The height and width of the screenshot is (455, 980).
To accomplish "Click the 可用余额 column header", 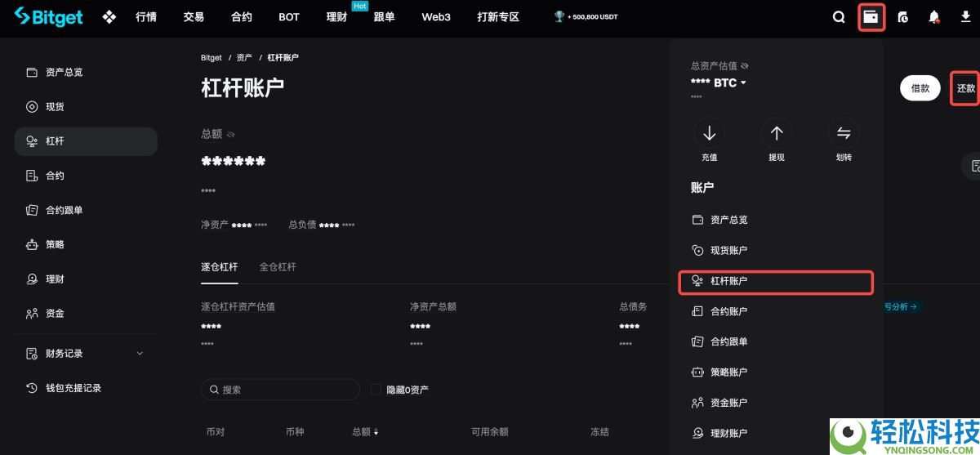I will point(489,431).
